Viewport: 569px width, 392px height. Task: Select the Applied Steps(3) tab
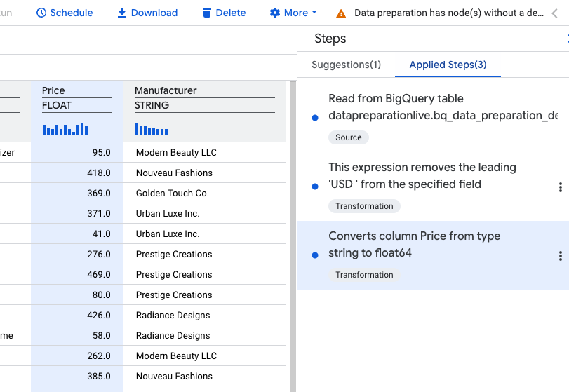point(448,65)
